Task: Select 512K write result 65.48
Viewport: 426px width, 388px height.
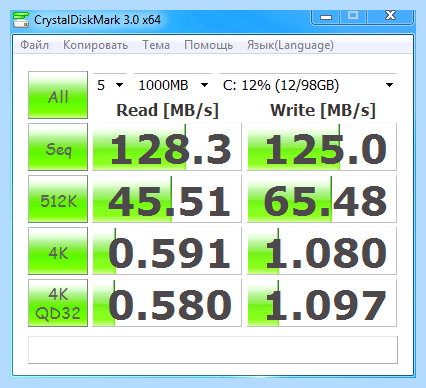Action: 322,199
